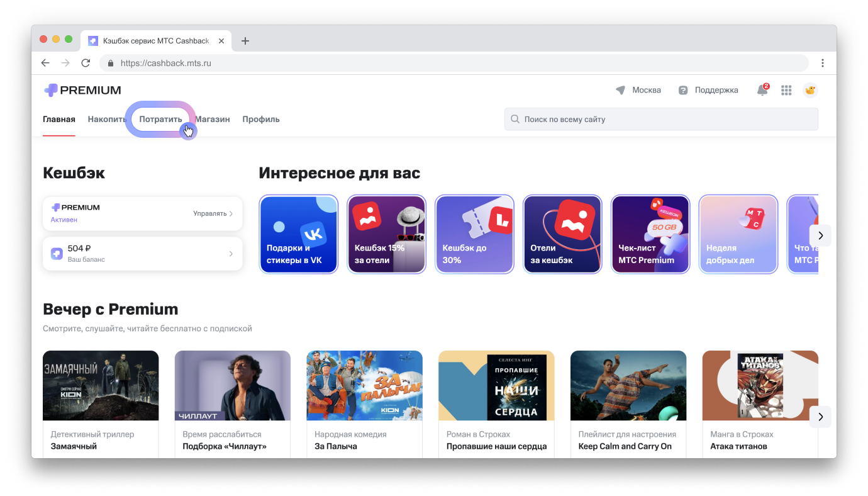
Task: Click the 'Вечер с Premium' heading
Action: click(x=111, y=309)
